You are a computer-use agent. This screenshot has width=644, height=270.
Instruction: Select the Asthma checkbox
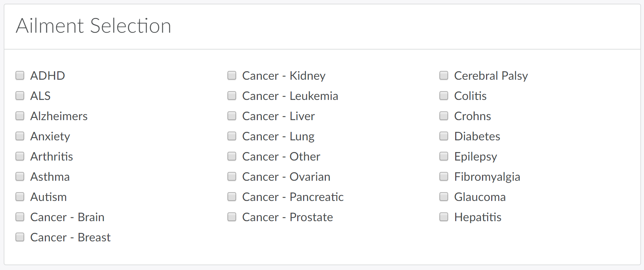pyautogui.click(x=20, y=176)
